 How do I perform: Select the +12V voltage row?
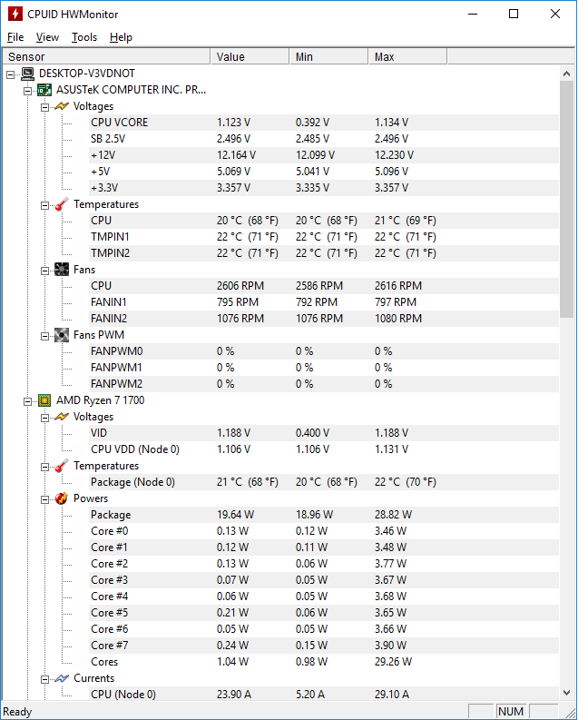[x=324, y=155]
